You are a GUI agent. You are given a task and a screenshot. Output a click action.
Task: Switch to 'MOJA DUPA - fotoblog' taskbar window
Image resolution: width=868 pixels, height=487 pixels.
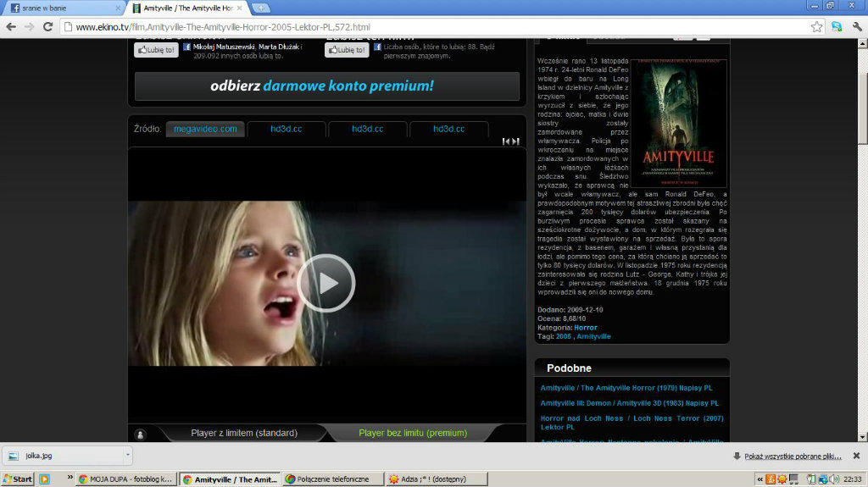(127, 479)
